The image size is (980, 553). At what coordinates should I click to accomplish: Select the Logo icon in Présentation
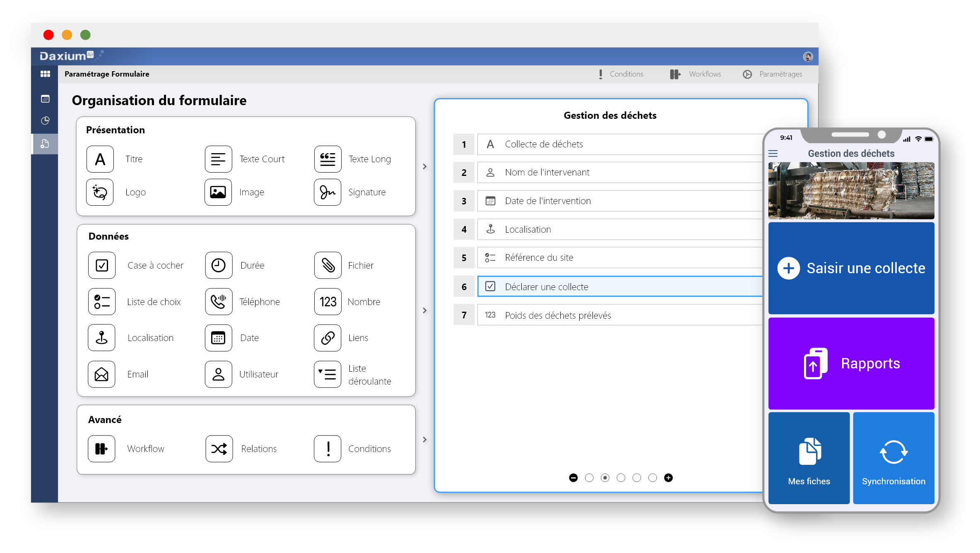(102, 192)
